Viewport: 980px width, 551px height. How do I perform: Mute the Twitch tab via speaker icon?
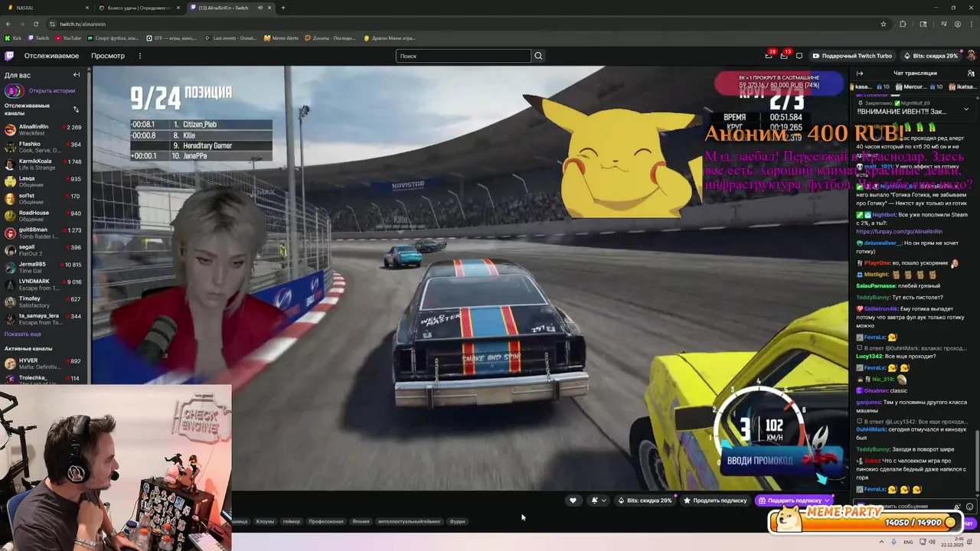pos(260,8)
